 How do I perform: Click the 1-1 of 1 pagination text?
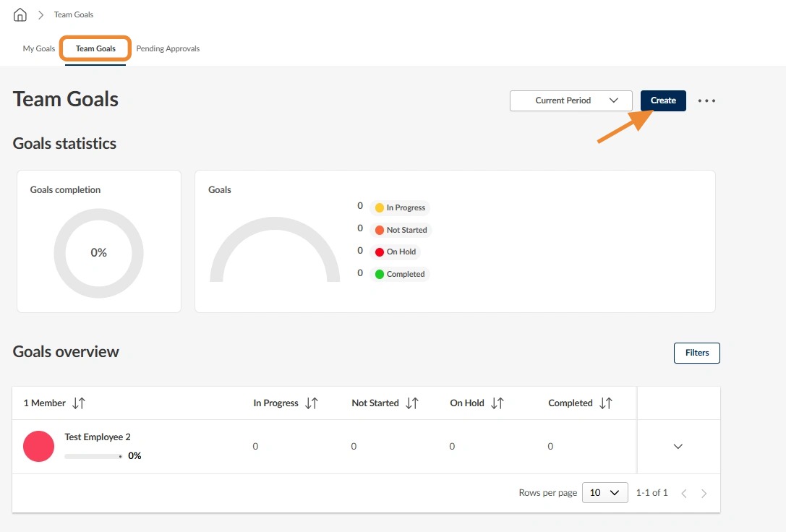click(652, 493)
